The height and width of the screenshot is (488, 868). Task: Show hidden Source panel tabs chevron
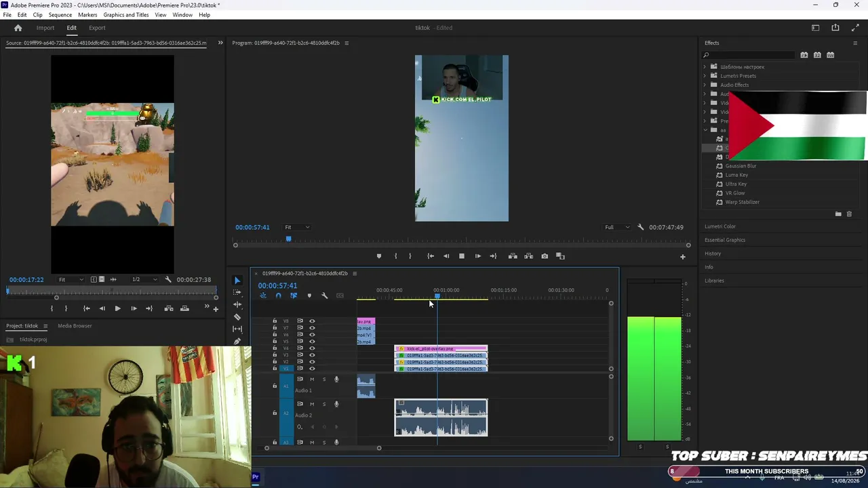pos(220,43)
